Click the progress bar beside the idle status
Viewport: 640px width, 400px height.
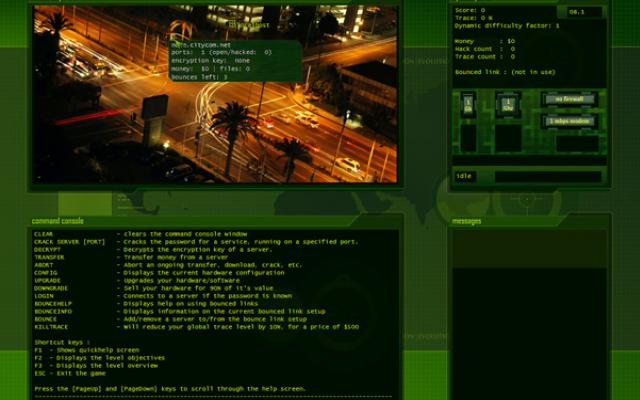pyautogui.click(x=548, y=176)
